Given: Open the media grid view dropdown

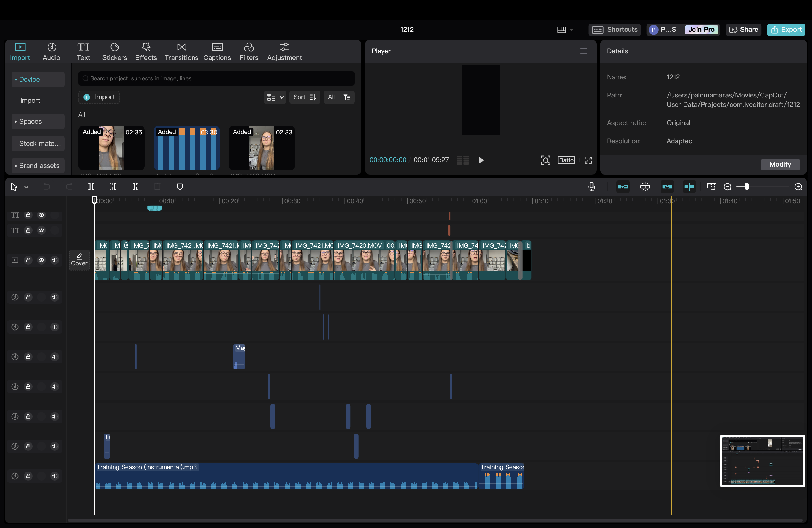Looking at the screenshot, I should [275, 97].
